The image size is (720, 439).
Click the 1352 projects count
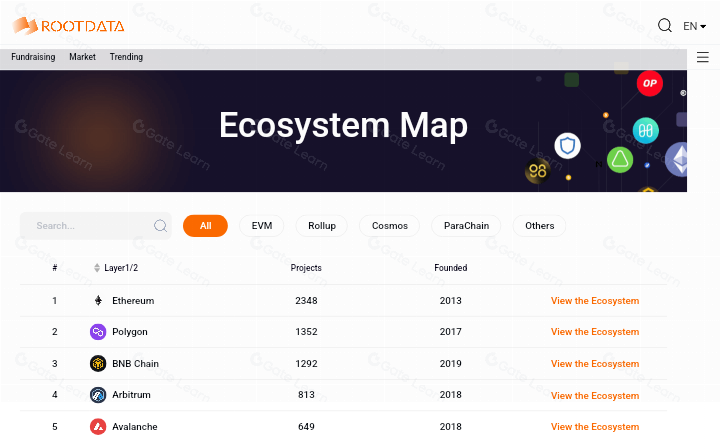306,332
